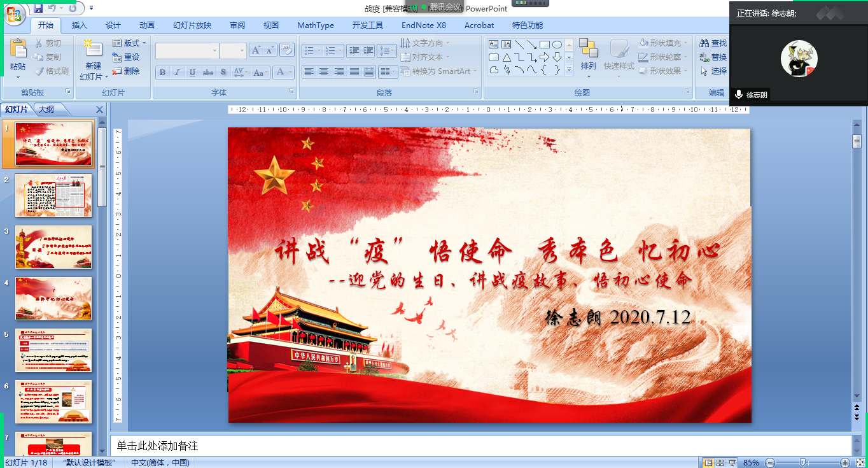Switch to slide sorter view in status bar

[720, 462]
